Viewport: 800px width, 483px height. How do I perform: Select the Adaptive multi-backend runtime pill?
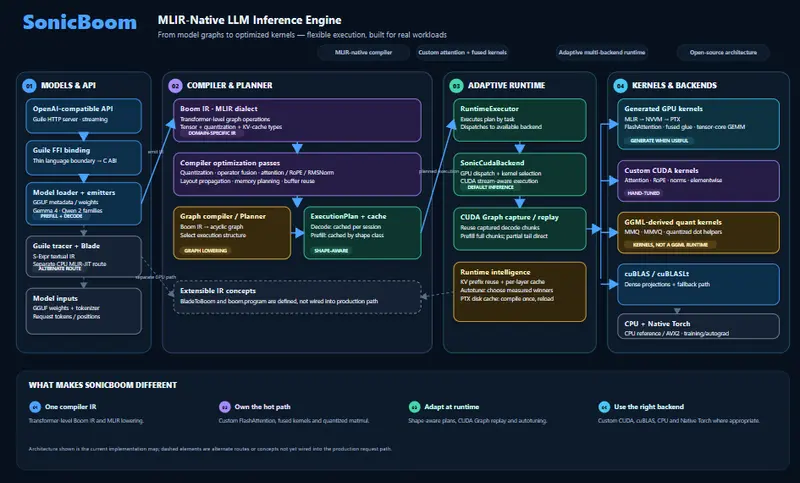[602, 53]
